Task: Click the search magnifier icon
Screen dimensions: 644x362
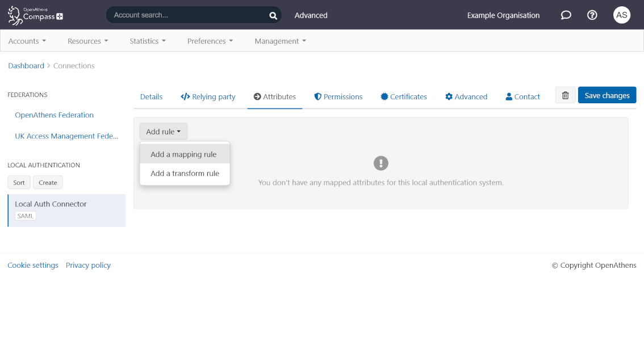Action: pos(273,15)
